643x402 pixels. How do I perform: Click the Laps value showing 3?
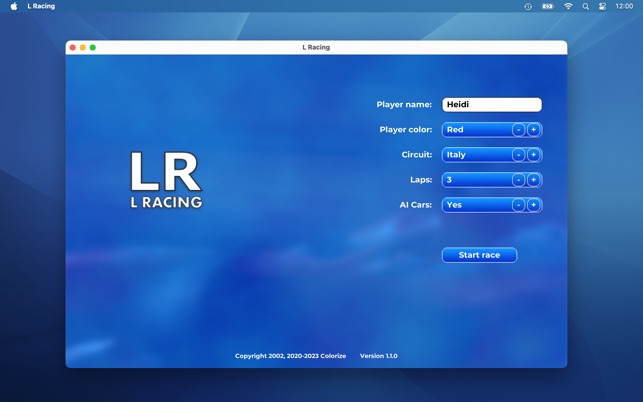[449, 180]
